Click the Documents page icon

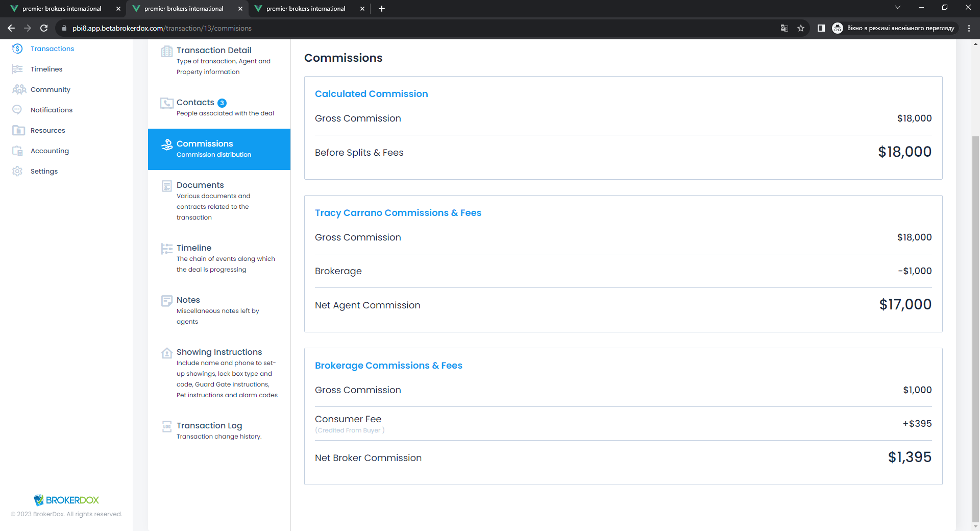(167, 186)
